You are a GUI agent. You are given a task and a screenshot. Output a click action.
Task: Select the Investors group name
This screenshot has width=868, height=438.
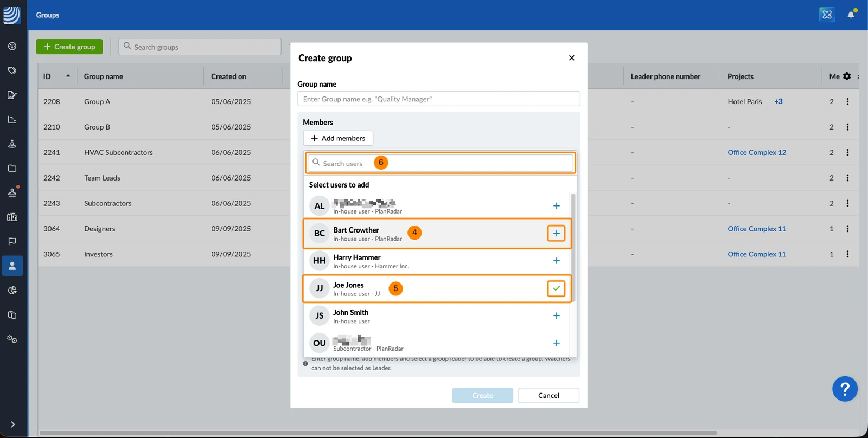pyautogui.click(x=98, y=254)
